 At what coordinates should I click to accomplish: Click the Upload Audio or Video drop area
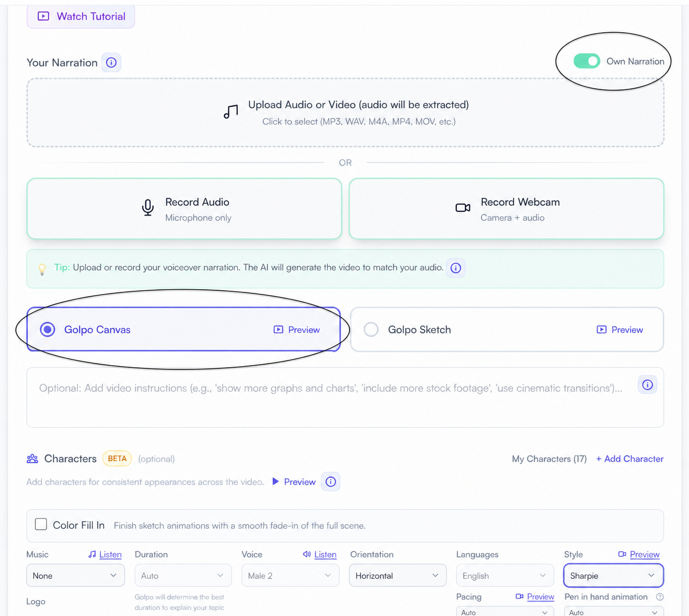(345, 113)
